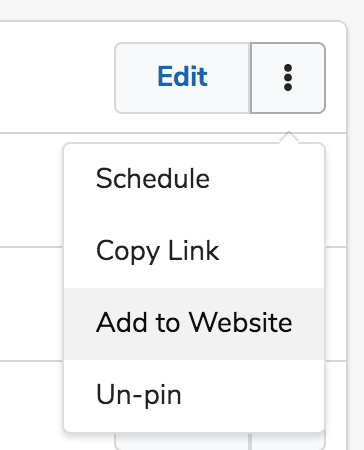
Task: Close the menu via the kebab icon
Action: [x=288, y=78]
